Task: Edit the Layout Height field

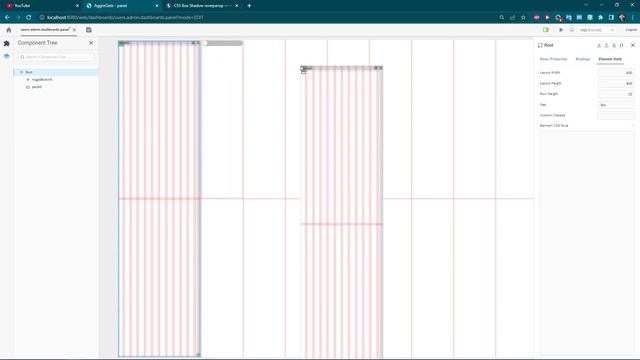Action: (616, 83)
